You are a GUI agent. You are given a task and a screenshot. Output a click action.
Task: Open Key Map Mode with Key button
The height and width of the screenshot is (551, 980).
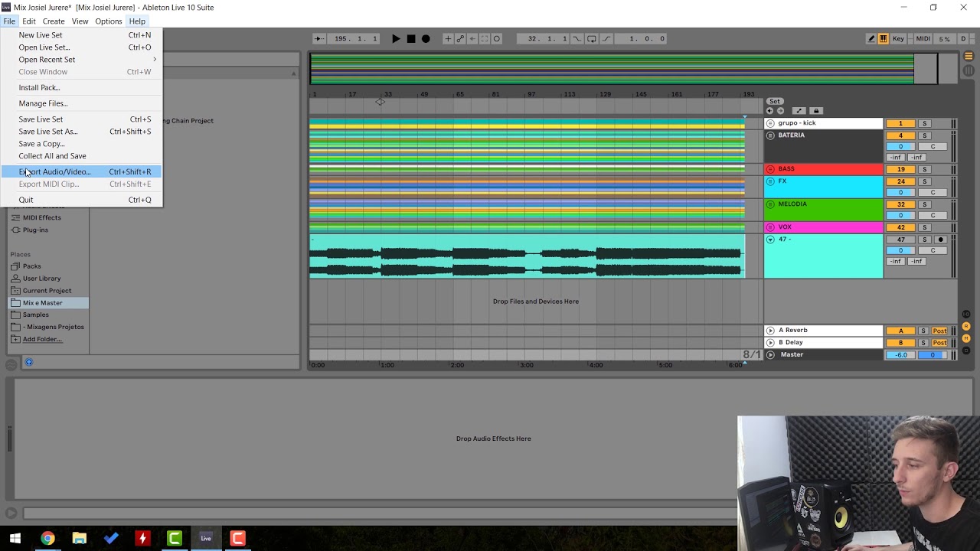point(899,38)
